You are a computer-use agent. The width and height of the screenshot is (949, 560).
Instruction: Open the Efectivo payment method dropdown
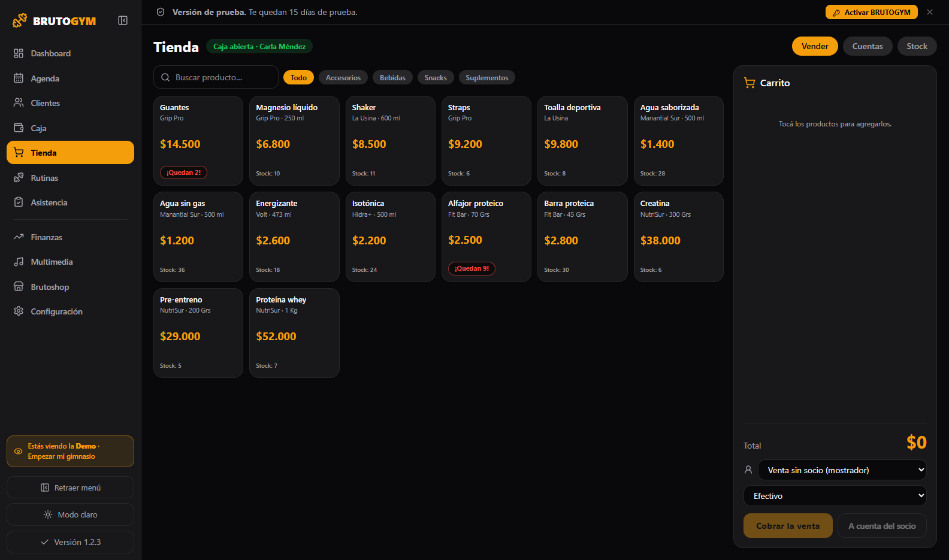click(835, 496)
